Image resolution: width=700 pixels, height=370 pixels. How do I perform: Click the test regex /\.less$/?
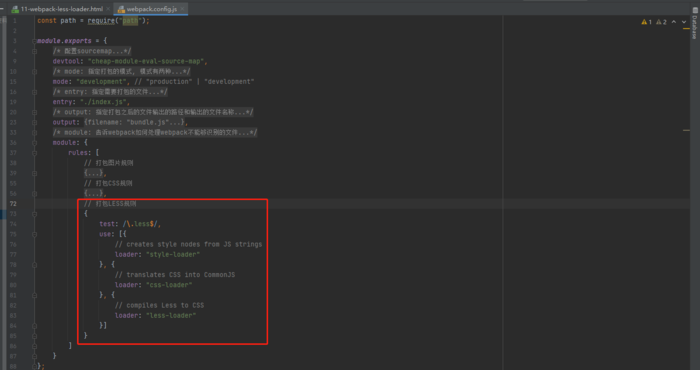pos(140,224)
